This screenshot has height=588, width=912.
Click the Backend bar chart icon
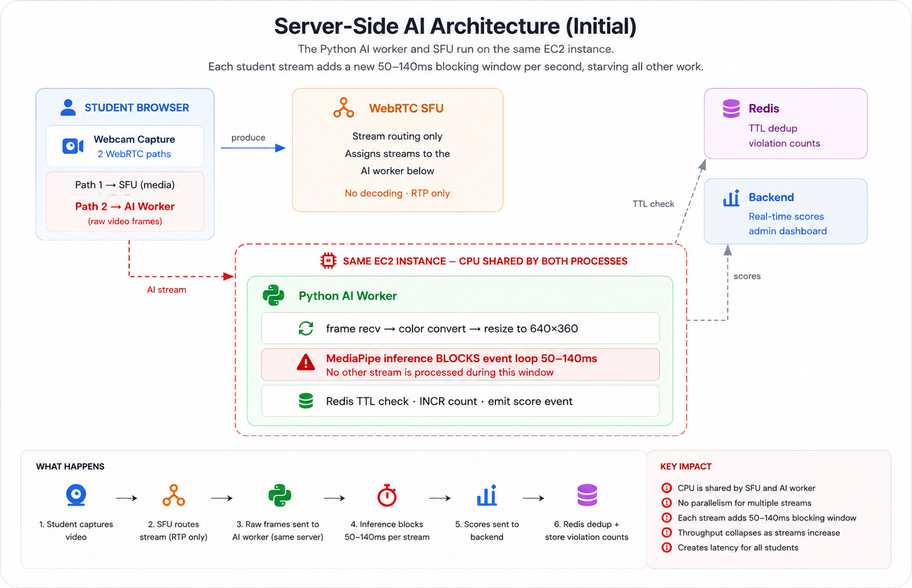click(x=731, y=198)
